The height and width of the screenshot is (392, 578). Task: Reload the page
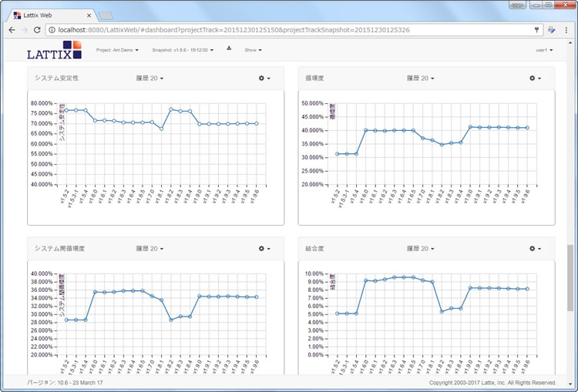pos(37,30)
